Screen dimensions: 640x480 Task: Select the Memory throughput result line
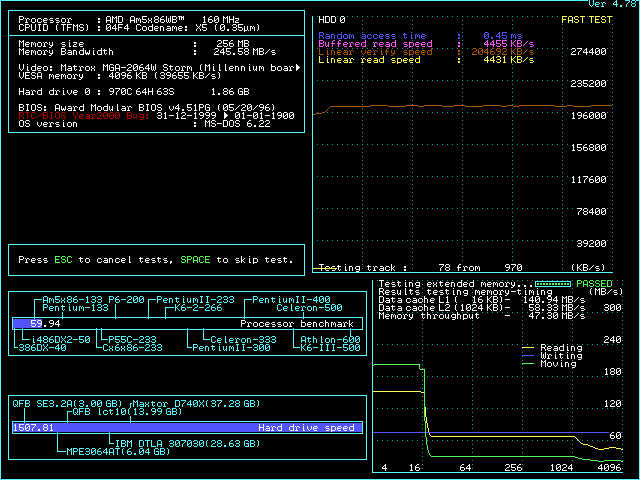pyautogui.click(x=482, y=316)
